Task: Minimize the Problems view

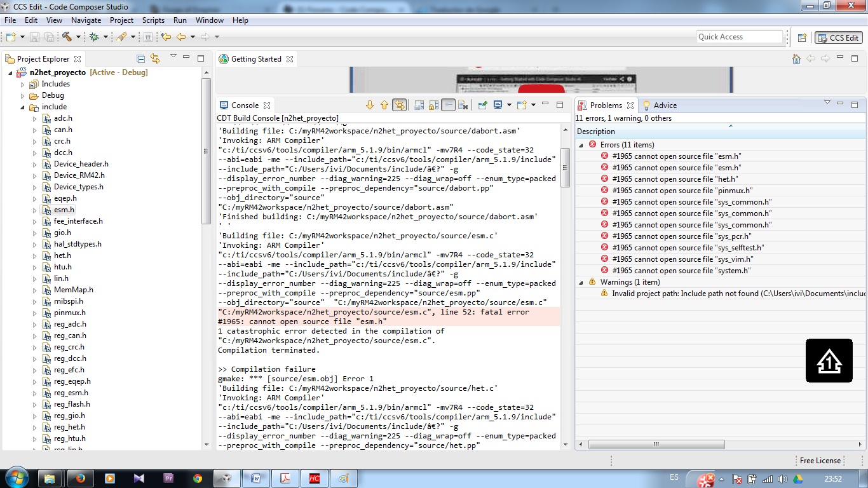Action: click(840, 104)
